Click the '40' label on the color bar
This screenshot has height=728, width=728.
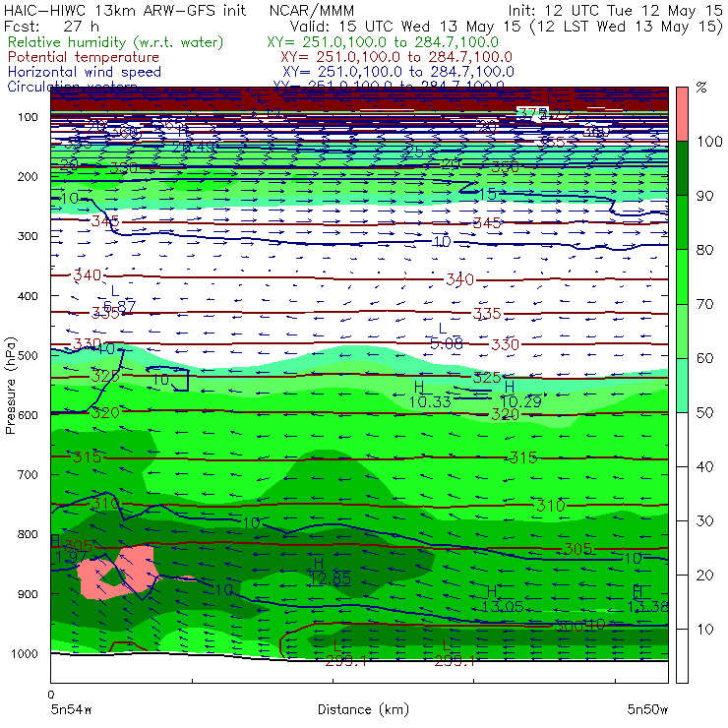(x=704, y=466)
